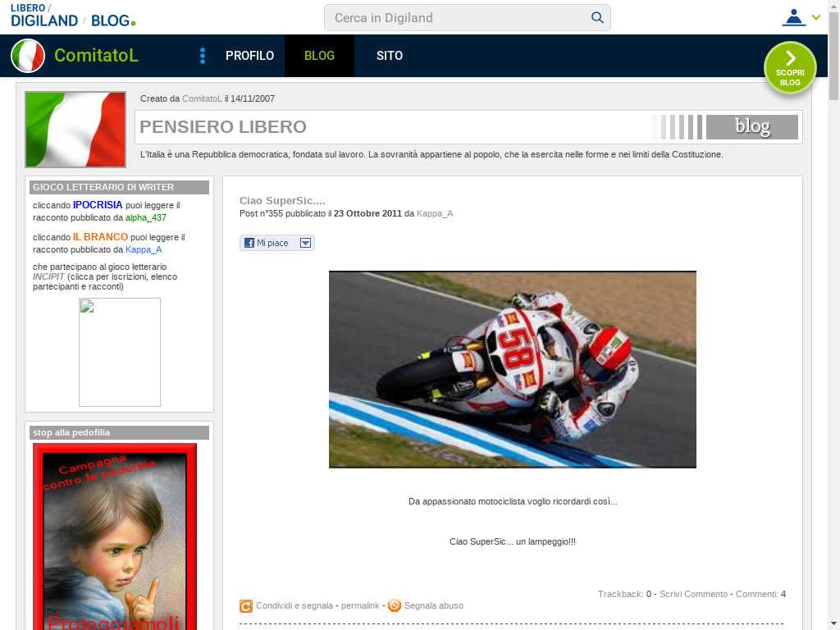The height and width of the screenshot is (630, 840).
Task: Click the Segnala abuso warning icon
Action: (395, 605)
